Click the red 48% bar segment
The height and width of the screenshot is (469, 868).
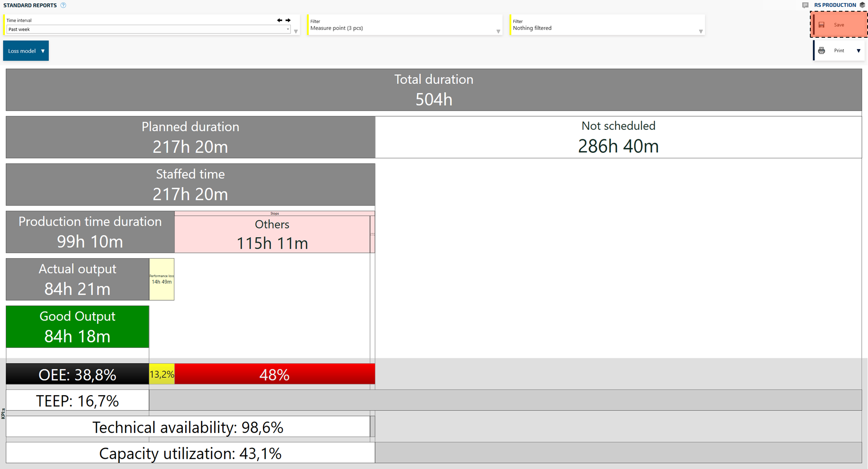coord(275,374)
